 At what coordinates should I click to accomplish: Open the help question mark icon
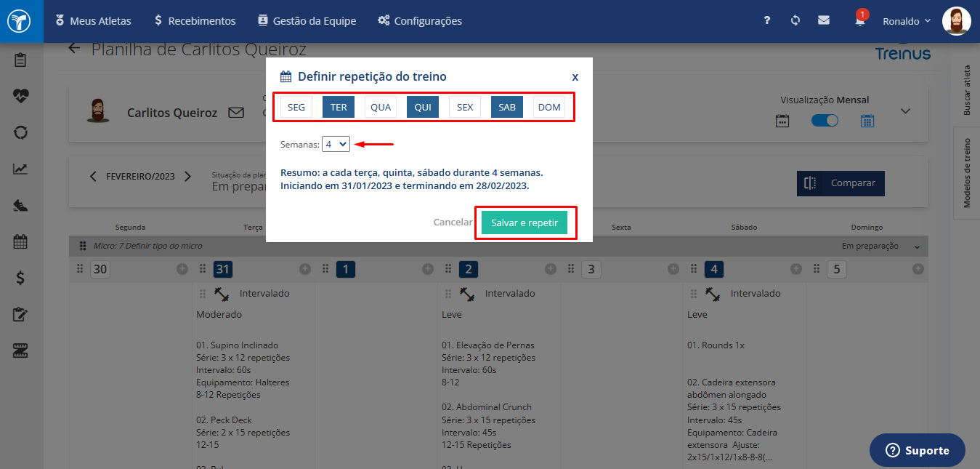[x=766, y=20]
